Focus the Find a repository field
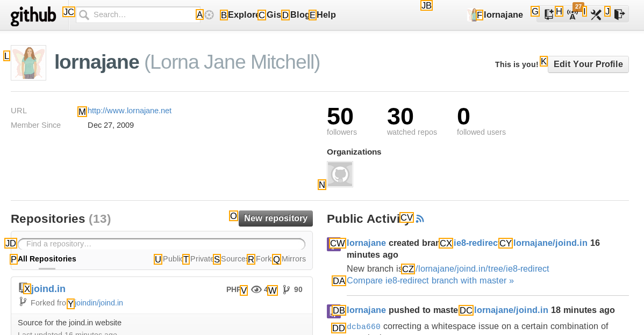Screen dimensions: 644x335 161,244
